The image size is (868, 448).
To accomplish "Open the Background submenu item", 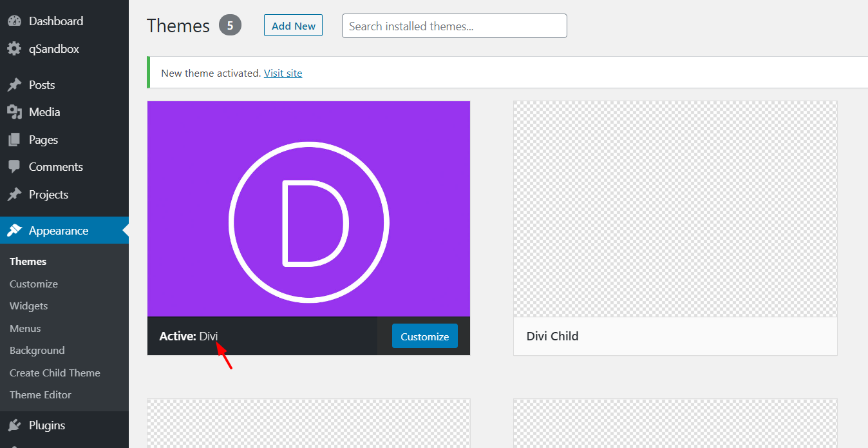I will (37, 350).
